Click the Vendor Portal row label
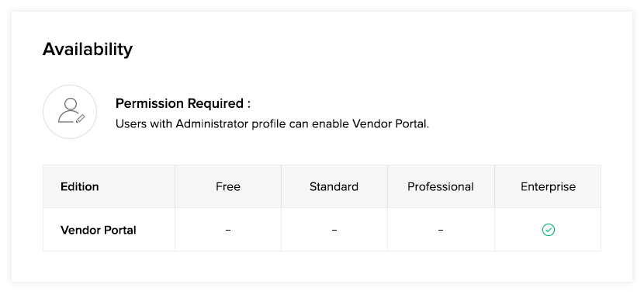The width and height of the screenshot is (644, 295). [99, 230]
